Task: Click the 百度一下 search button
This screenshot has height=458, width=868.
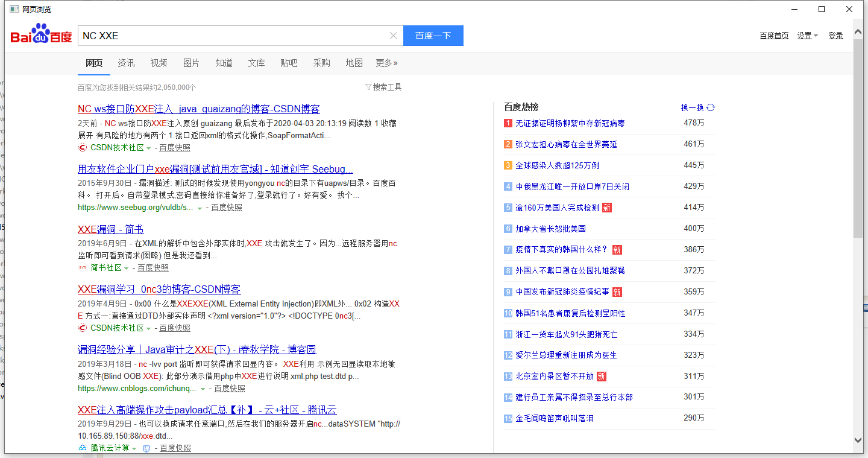Action: pyautogui.click(x=433, y=36)
